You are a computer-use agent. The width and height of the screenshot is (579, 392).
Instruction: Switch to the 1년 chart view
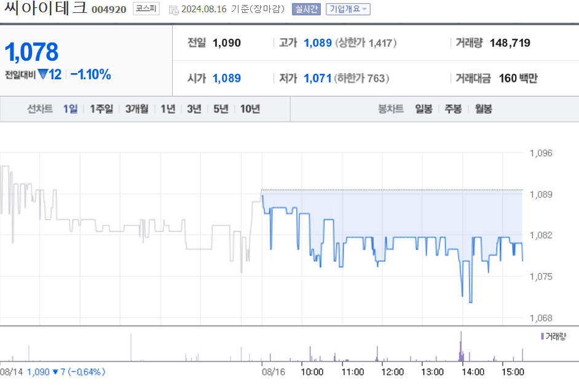(x=167, y=108)
